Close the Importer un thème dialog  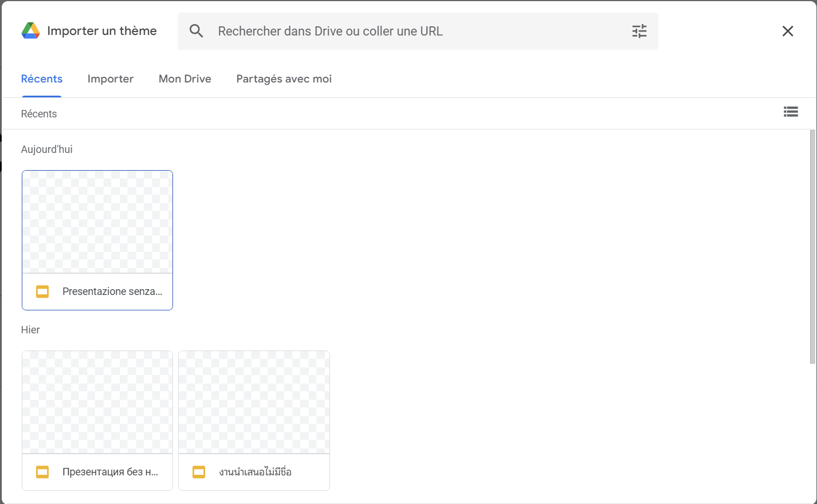point(788,31)
